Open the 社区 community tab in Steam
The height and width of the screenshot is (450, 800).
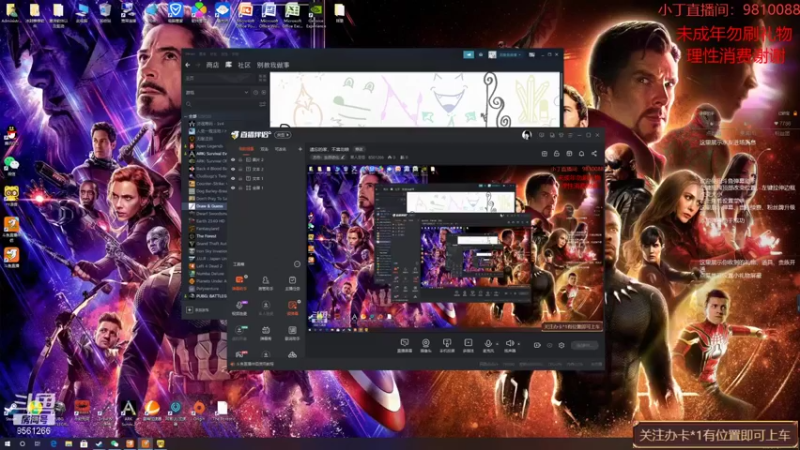pos(244,65)
